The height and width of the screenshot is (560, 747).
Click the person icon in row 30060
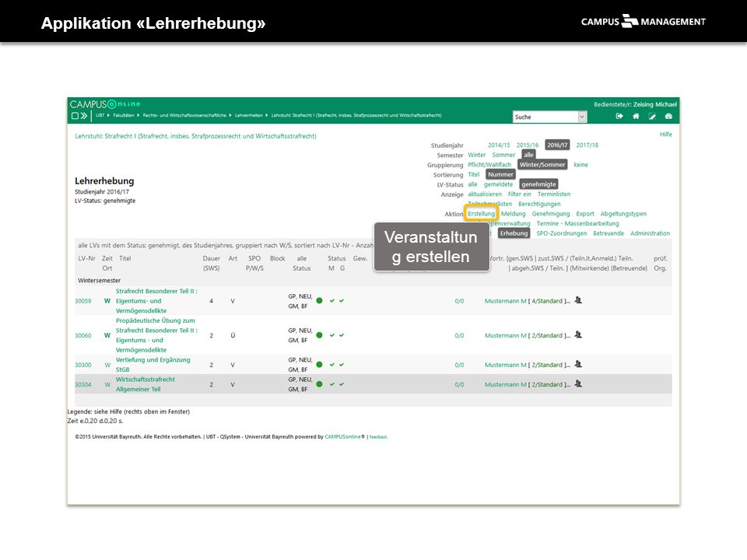[x=578, y=334]
